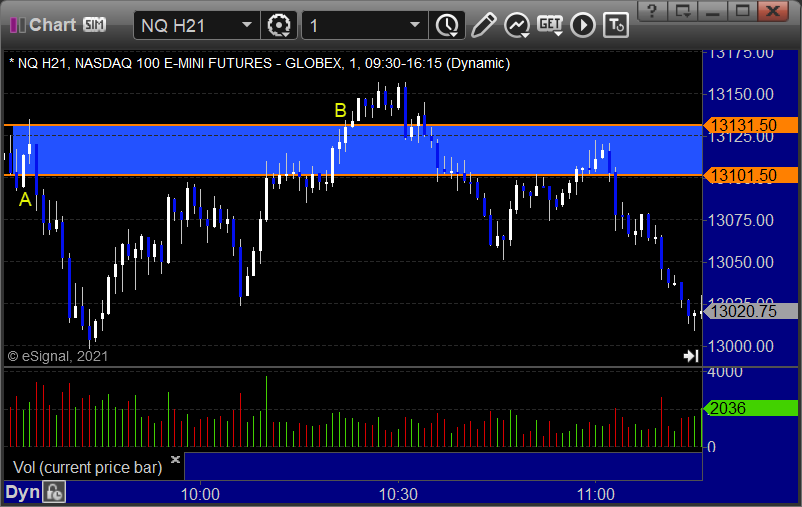Select the pencil drawing tools icon
Image resolution: width=802 pixels, height=507 pixels.
click(x=483, y=25)
